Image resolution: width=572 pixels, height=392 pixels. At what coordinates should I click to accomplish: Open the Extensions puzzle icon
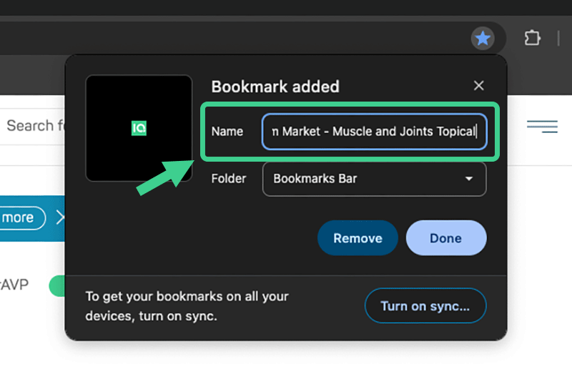coord(532,38)
